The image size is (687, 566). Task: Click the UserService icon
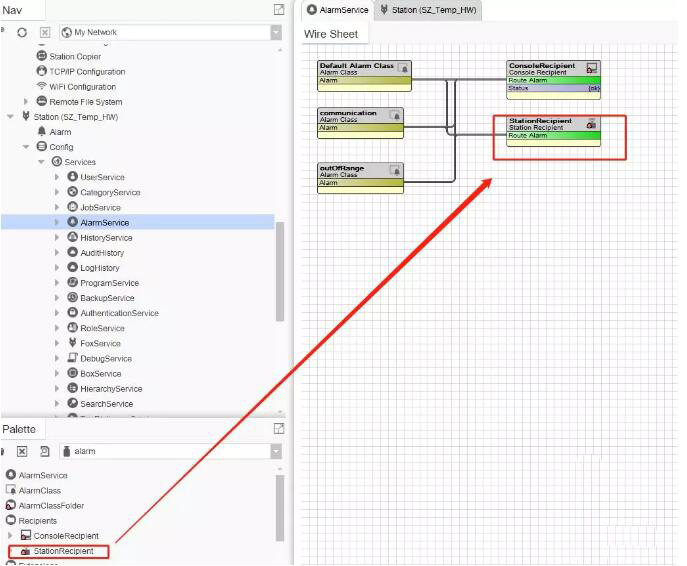click(x=72, y=177)
